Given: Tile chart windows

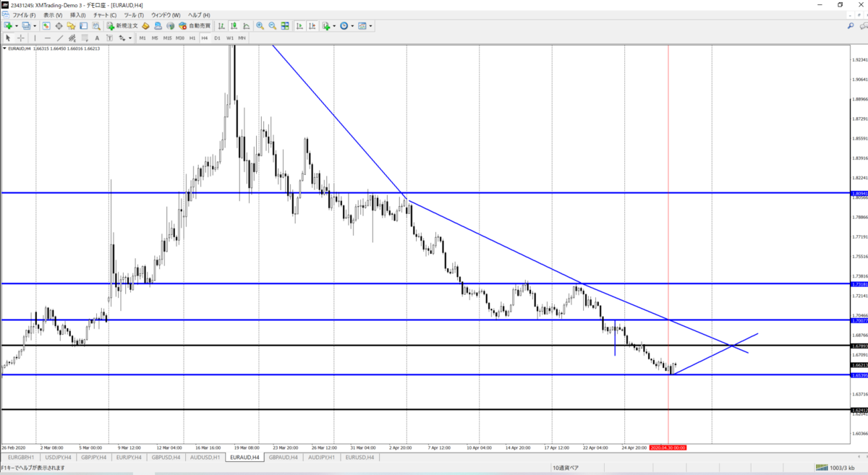Looking at the screenshot, I should click(285, 26).
